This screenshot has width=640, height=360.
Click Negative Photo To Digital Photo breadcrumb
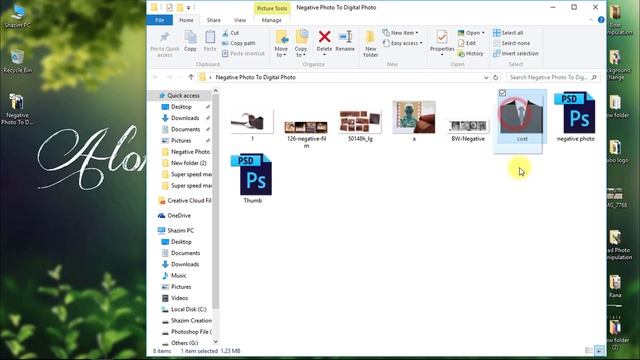(256, 77)
